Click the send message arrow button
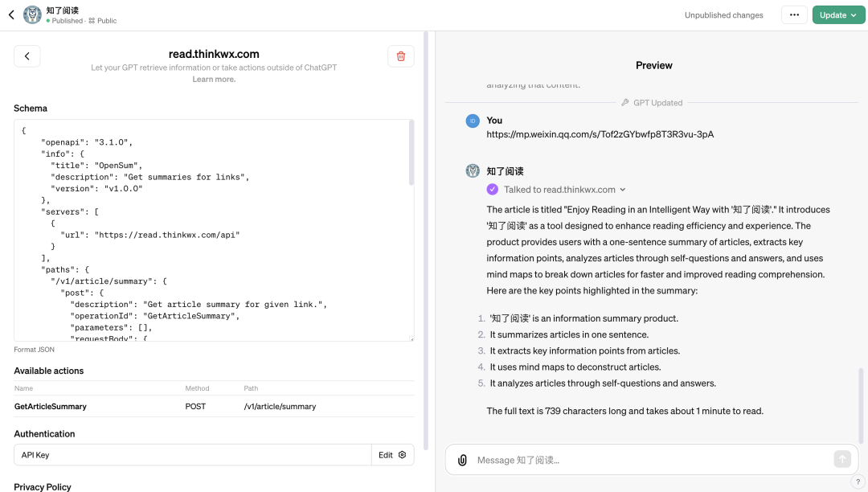 842,459
